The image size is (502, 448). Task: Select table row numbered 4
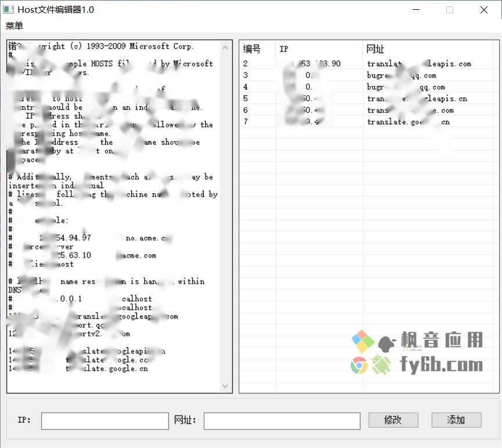click(366, 87)
